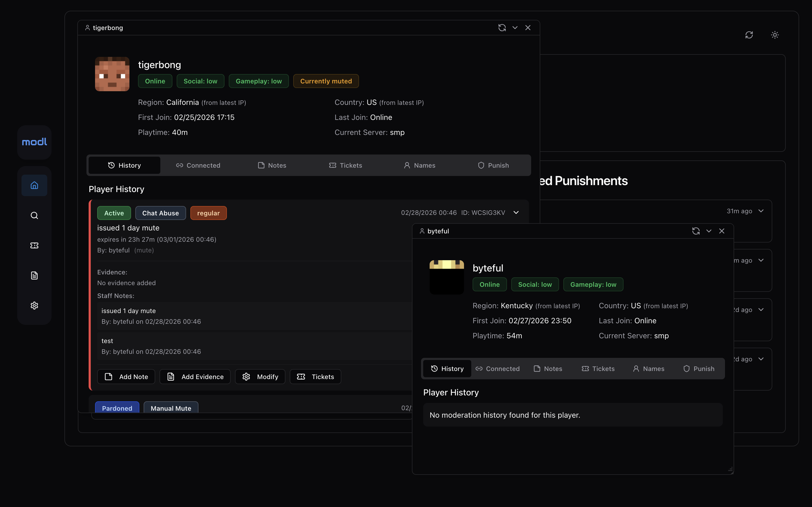This screenshot has height=507, width=812.
Task: Open byteful's Punish tab
Action: coord(699,369)
